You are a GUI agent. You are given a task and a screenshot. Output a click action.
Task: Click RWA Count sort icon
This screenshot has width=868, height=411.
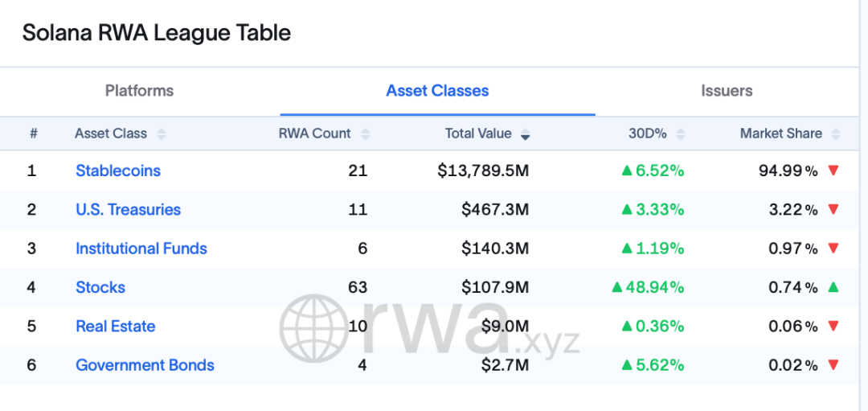pyautogui.click(x=366, y=134)
